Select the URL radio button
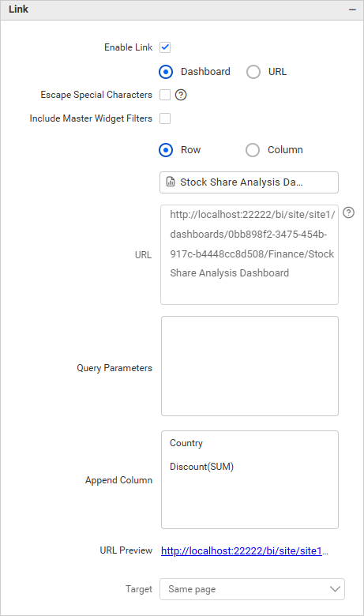This screenshot has width=364, height=616. (x=253, y=72)
